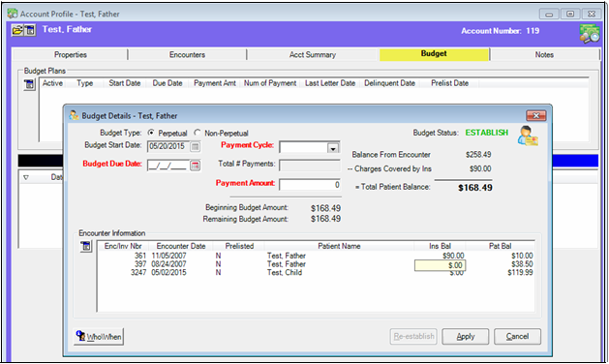Screen dimensions: 609x364
Task: Click the Account Profile window title icon
Action: (x=13, y=14)
